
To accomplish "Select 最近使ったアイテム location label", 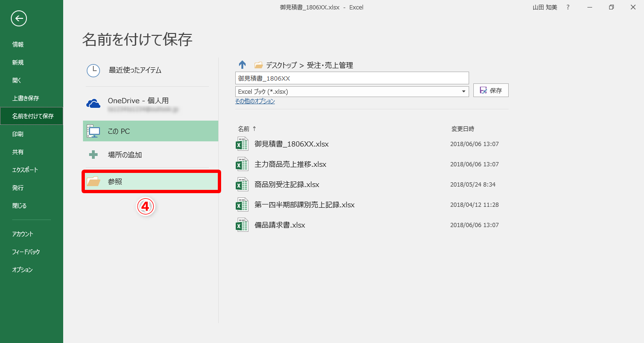I will (x=135, y=70).
